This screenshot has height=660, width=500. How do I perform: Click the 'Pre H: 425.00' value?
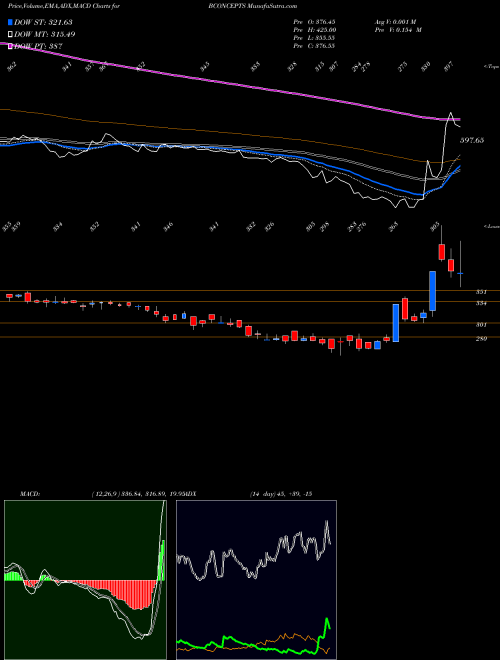[314, 30]
